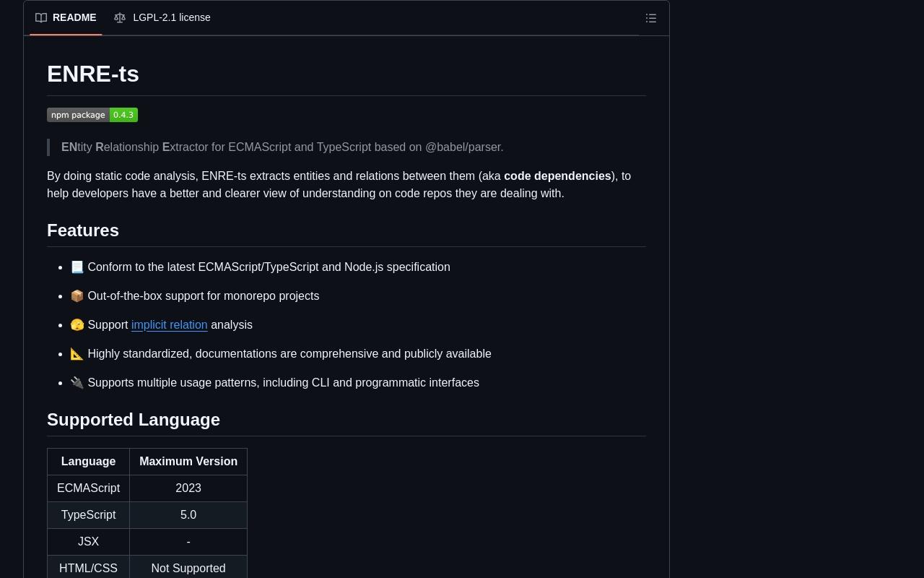Click the 5.0 version cell
924x578 pixels.
click(x=188, y=515)
